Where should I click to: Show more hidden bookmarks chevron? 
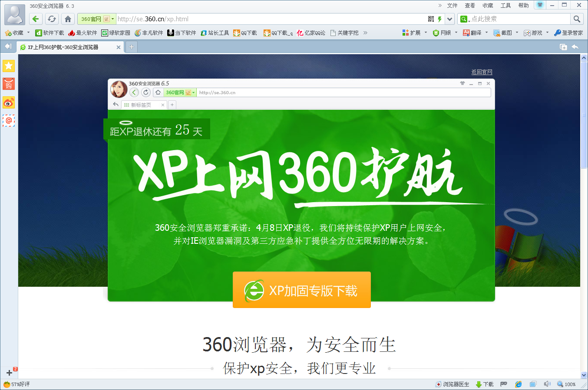[365, 33]
